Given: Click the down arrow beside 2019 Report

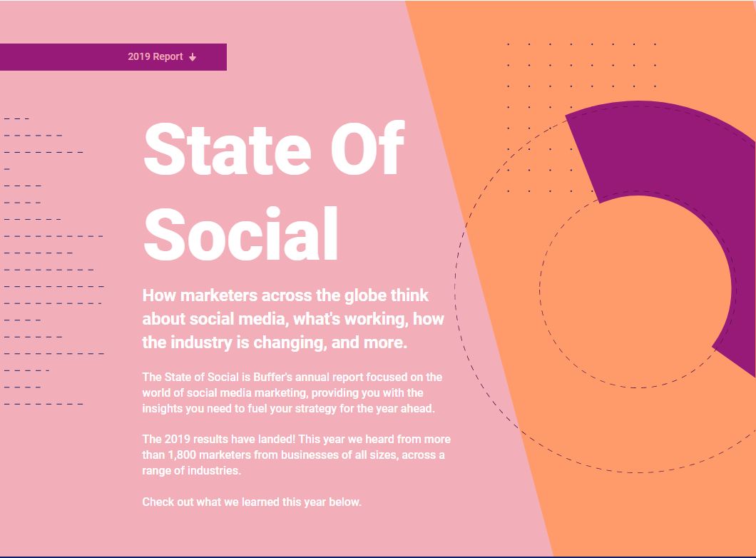Looking at the screenshot, I should [x=193, y=57].
